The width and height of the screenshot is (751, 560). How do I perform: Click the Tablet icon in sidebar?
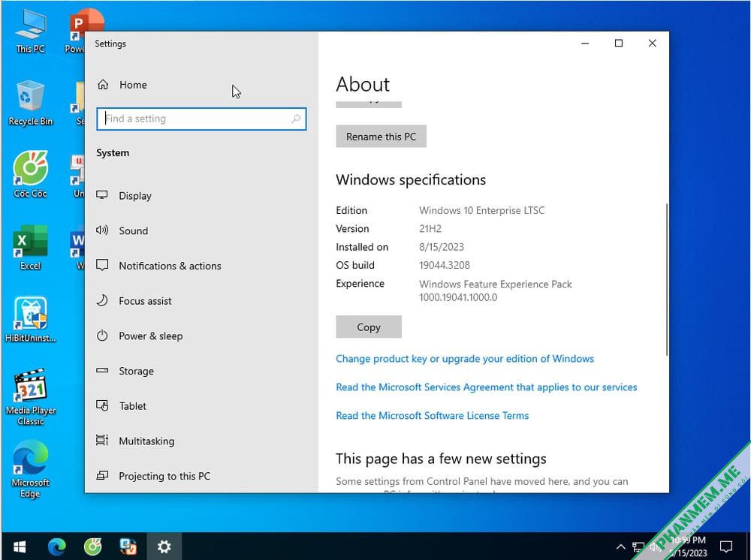pyautogui.click(x=102, y=406)
